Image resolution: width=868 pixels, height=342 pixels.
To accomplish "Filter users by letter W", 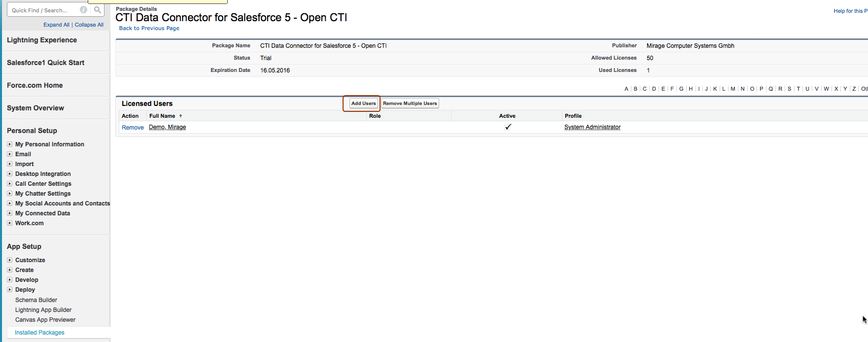I will [827, 89].
